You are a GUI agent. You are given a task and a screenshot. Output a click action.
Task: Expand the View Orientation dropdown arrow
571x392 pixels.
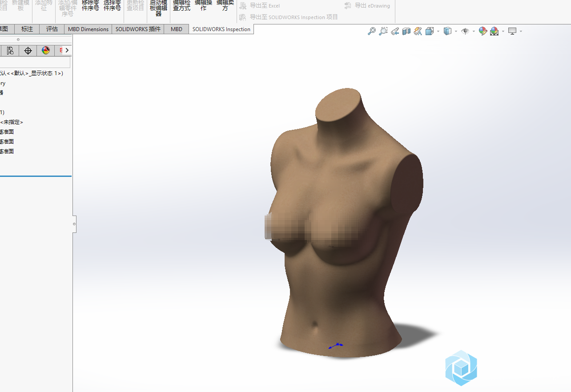coord(438,32)
